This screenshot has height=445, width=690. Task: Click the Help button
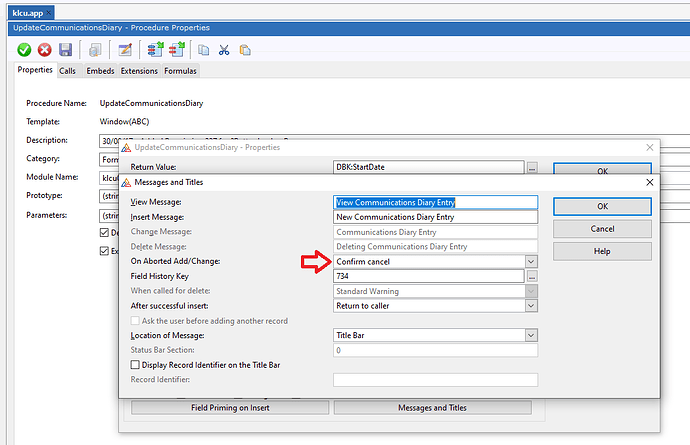[x=601, y=251]
